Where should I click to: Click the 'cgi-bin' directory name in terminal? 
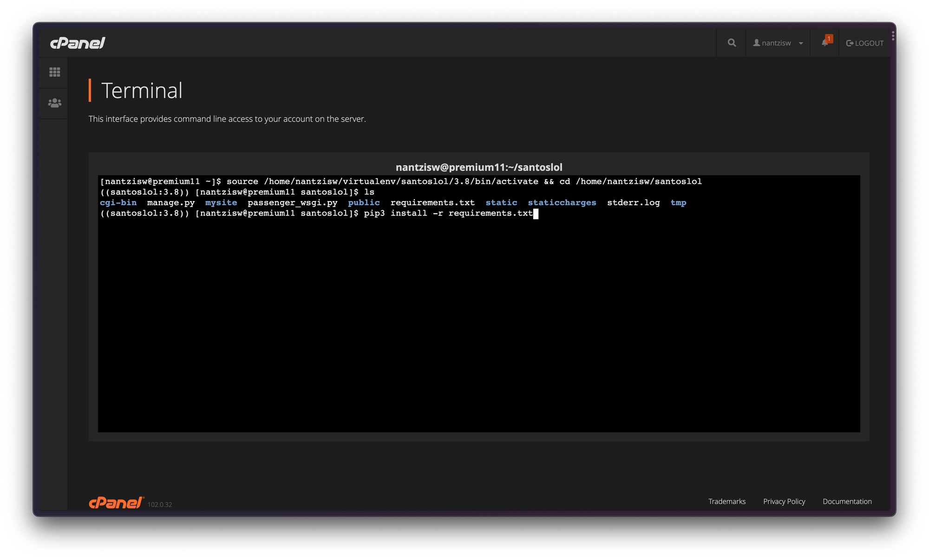(118, 202)
